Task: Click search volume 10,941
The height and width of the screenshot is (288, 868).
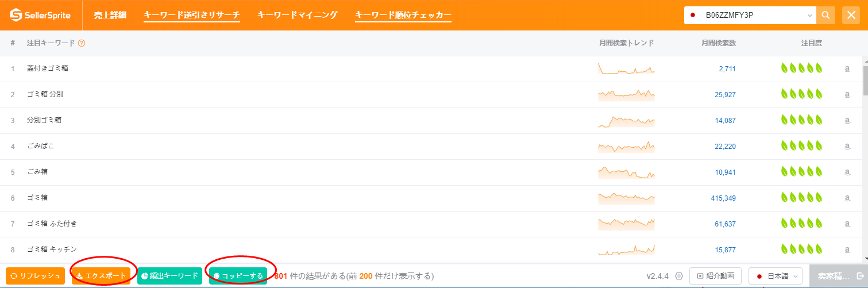Action: pyautogui.click(x=726, y=172)
